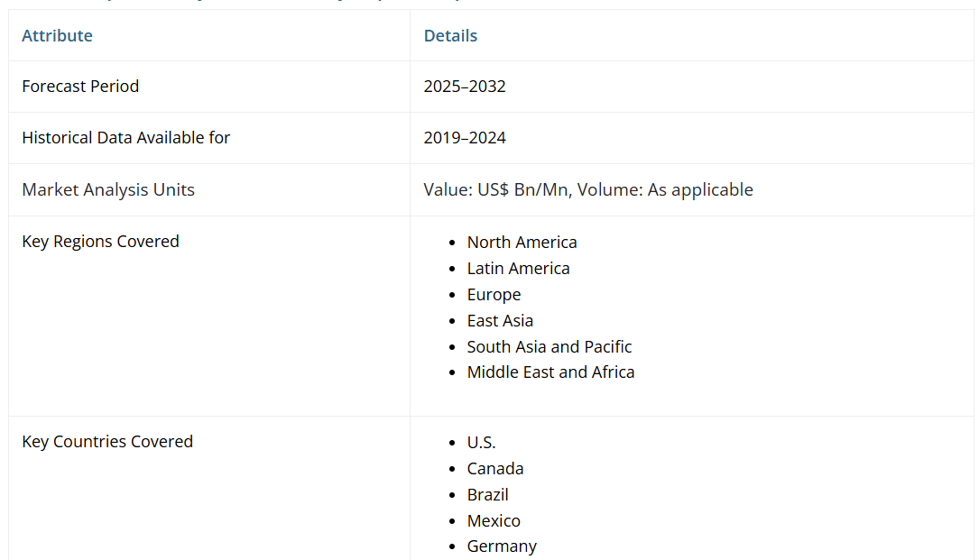Select the Forecast Period row label
This screenshot has width=979, height=560.
80,87
